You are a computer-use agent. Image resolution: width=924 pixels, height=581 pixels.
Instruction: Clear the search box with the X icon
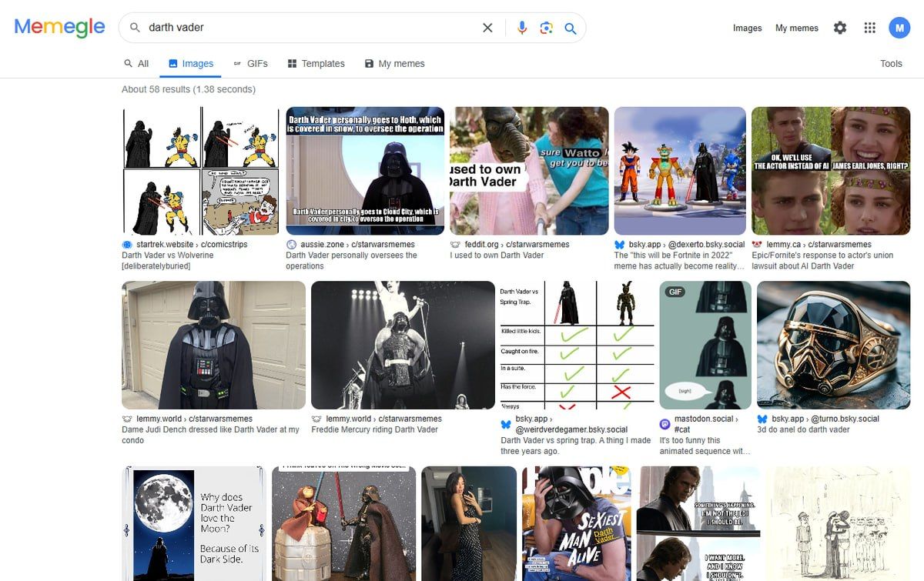(487, 28)
